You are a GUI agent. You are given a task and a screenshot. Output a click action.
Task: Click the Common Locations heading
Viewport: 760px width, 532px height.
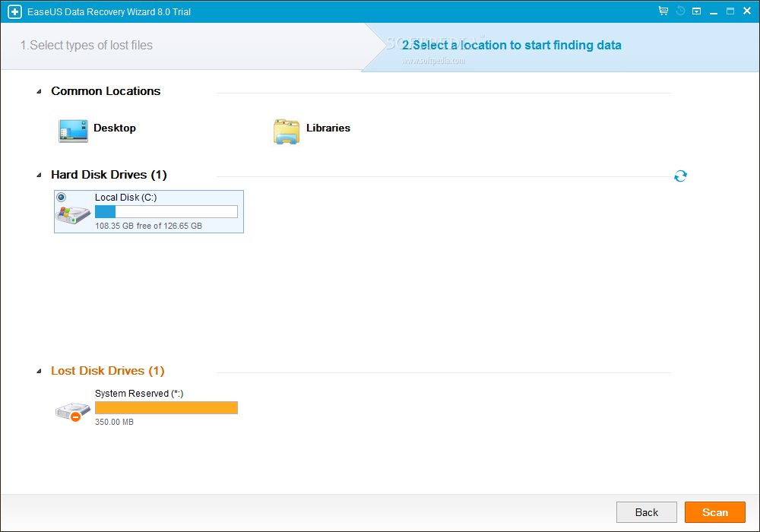(x=106, y=91)
